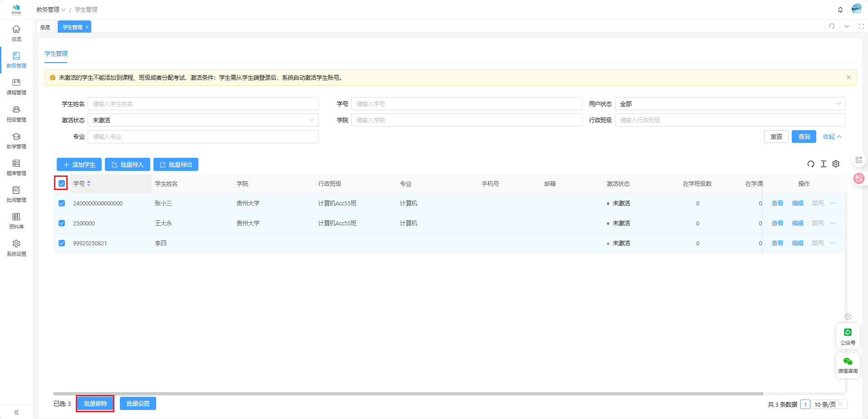Uncheck the select-all header checkbox
Image resolution: width=868 pixels, height=419 pixels.
(62, 184)
